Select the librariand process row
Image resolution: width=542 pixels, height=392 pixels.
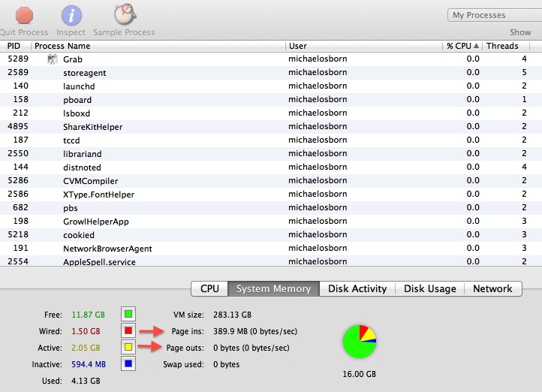tap(271, 153)
